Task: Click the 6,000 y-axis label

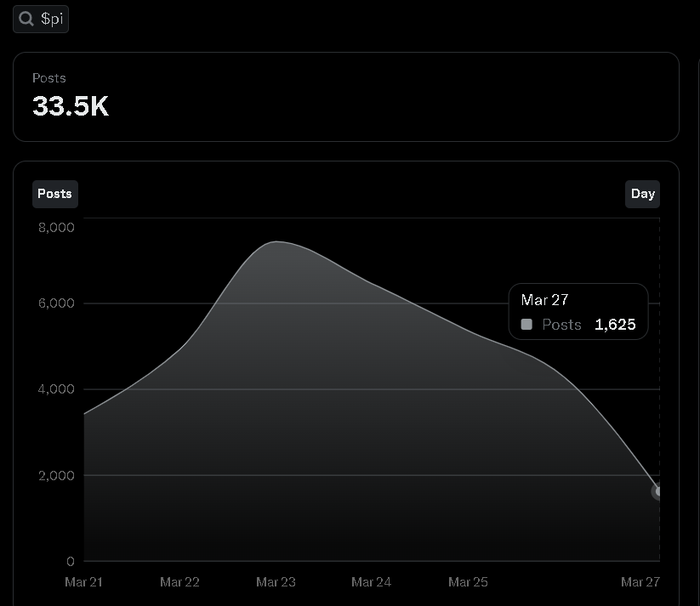Action: (56, 303)
